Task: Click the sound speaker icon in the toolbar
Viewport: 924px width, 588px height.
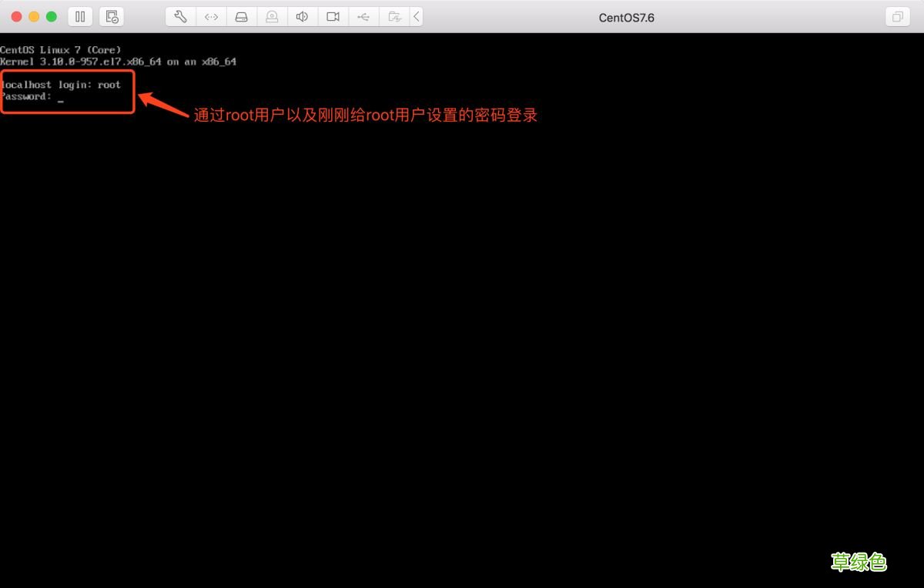Action: click(303, 16)
